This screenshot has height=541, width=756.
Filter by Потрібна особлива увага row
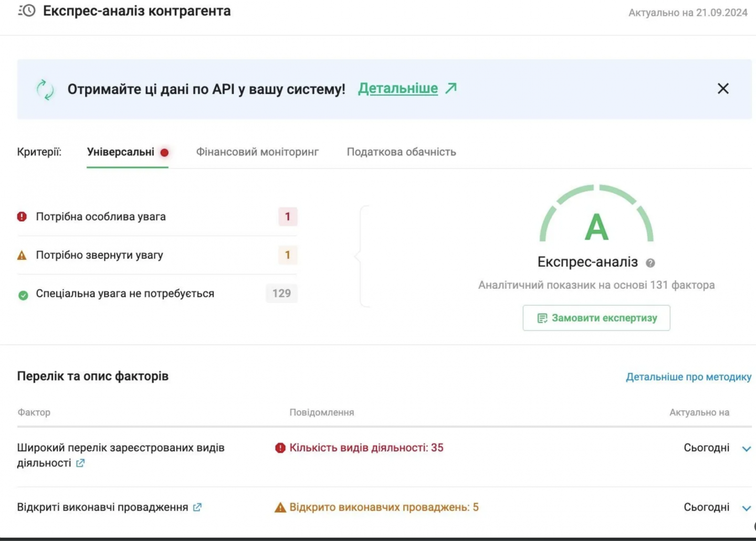pyautogui.click(x=101, y=217)
